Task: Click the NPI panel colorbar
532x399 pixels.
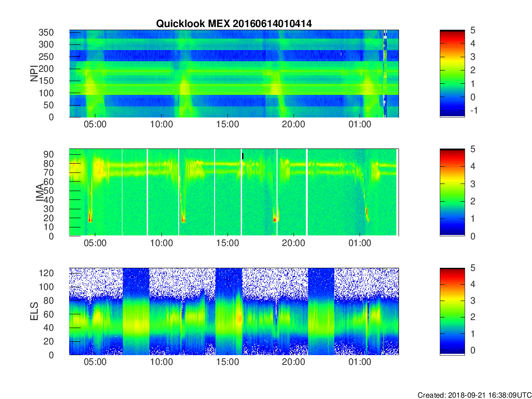Action: [x=452, y=74]
